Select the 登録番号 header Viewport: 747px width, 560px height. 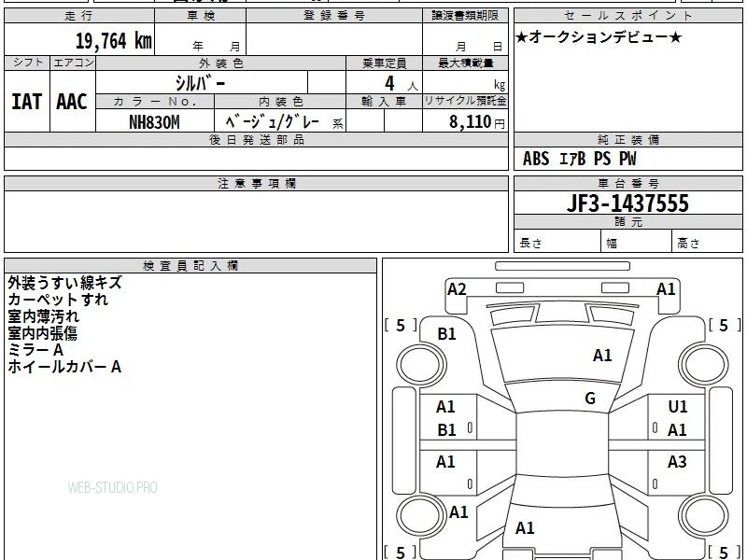coord(334,16)
